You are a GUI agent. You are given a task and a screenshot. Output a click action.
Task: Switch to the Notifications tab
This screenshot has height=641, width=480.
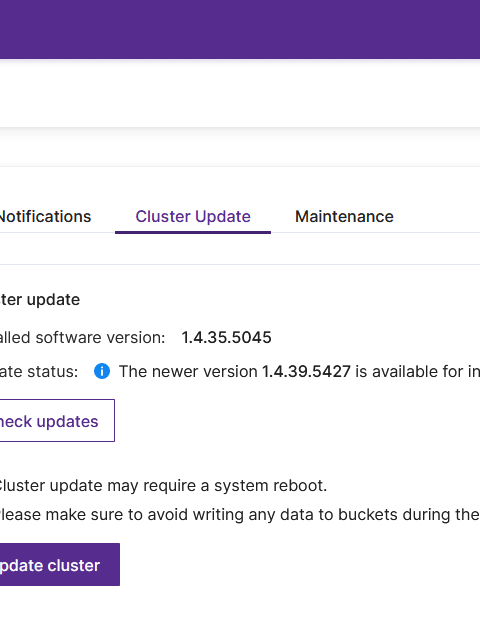click(45, 216)
